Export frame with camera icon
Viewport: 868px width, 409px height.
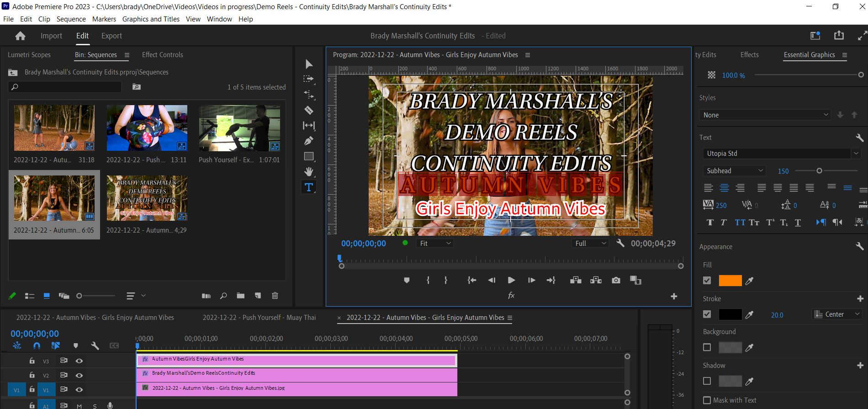pos(616,280)
